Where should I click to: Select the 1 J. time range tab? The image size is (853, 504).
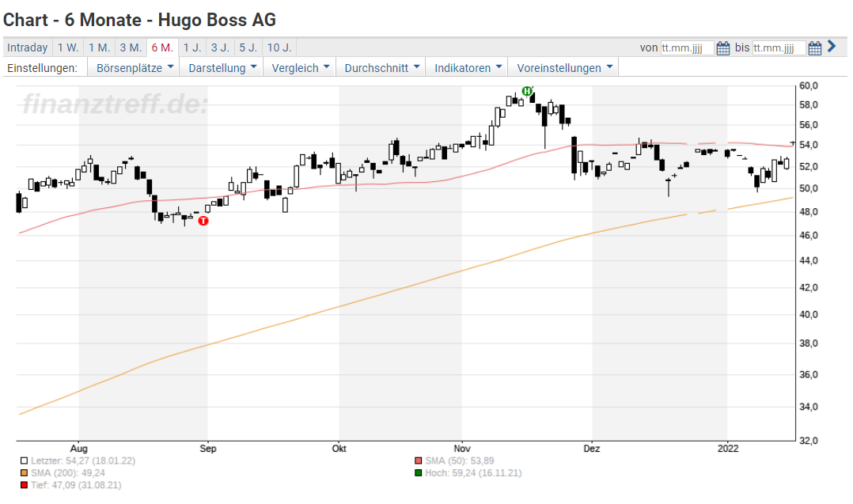pyautogui.click(x=192, y=47)
